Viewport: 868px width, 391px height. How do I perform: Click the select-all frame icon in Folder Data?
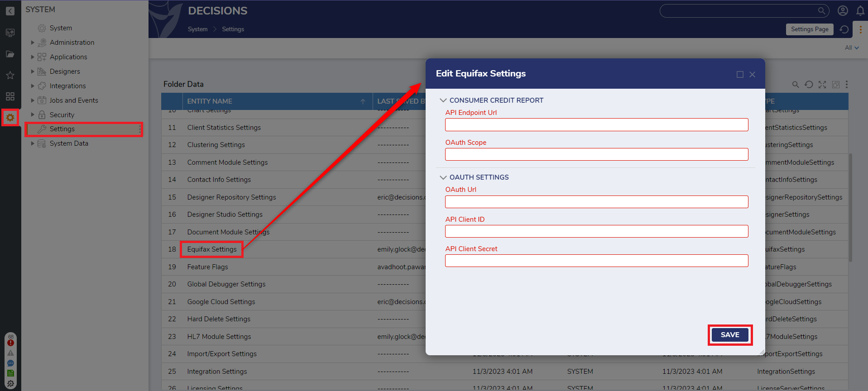click(x=836, y=85)
